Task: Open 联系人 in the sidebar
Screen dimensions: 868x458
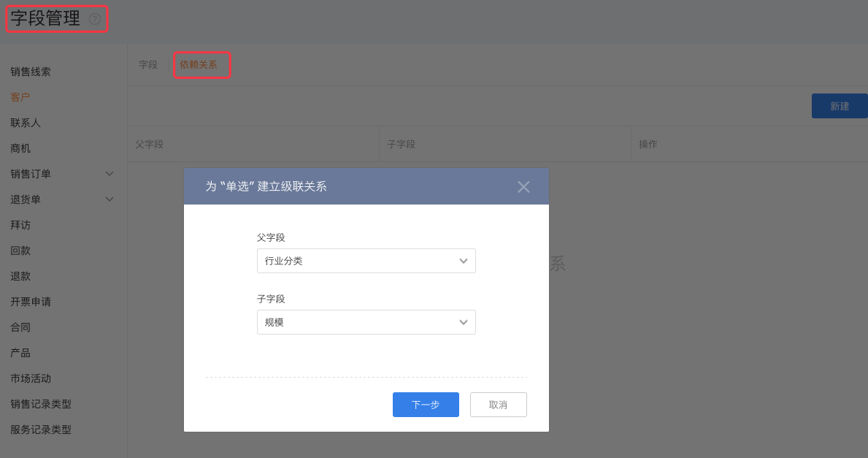Action: (x=26, y=123)
